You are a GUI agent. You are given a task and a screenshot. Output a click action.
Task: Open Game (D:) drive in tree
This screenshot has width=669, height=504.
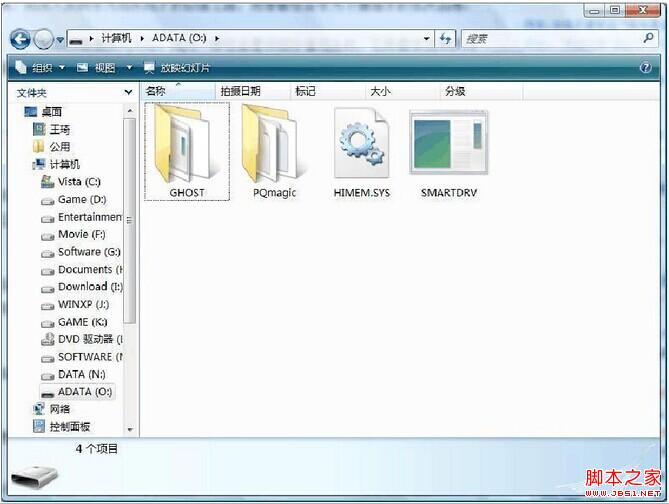click(82, 199)
